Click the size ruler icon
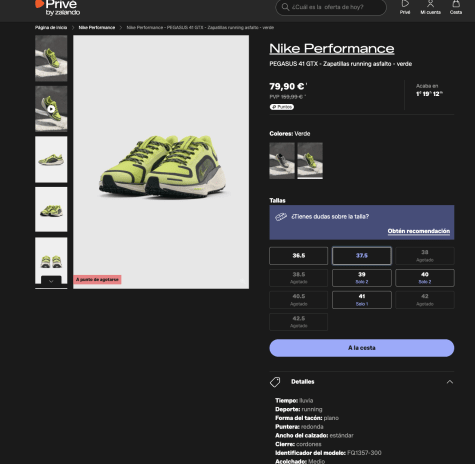This screenshot has height=464, width=475. (x=281, y=217)
